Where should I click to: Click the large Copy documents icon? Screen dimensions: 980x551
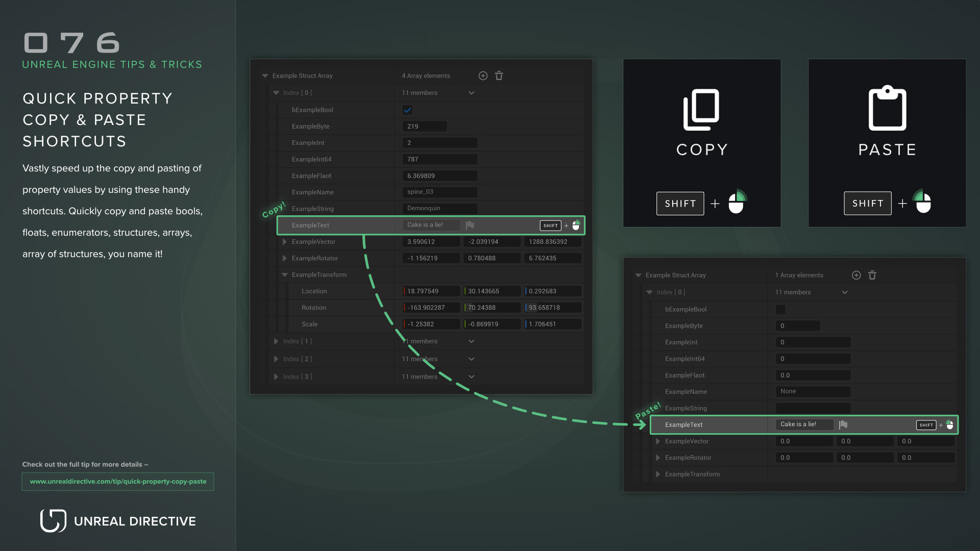[701, 109]
